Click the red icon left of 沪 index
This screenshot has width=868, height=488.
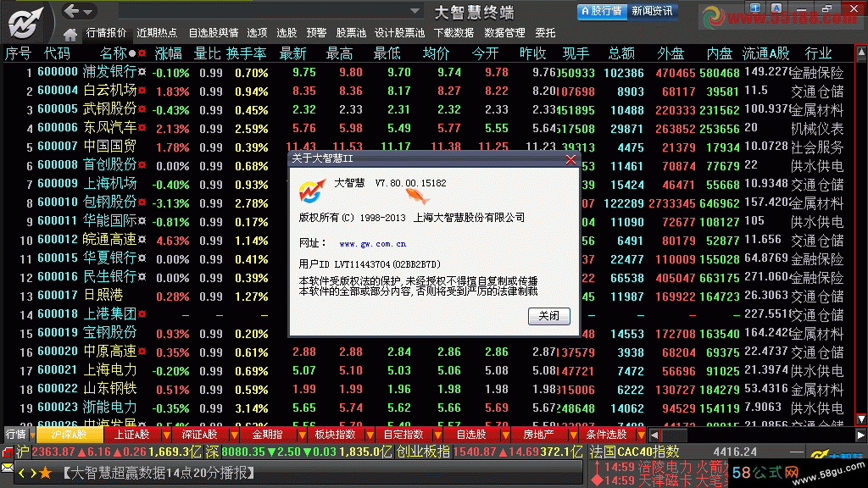pyautogui.click(x=7, y=452)
